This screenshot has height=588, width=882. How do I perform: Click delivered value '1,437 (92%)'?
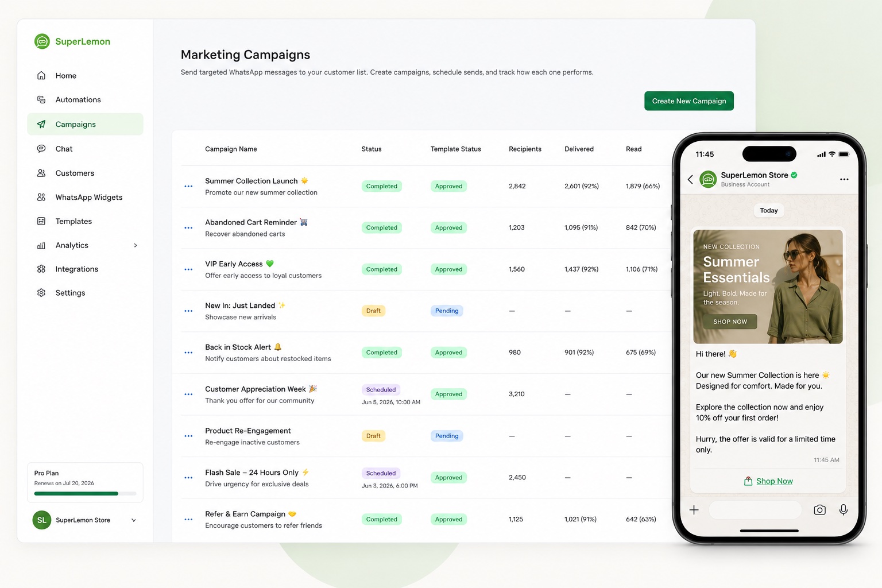pyautogui.click(x=581, y=269)
